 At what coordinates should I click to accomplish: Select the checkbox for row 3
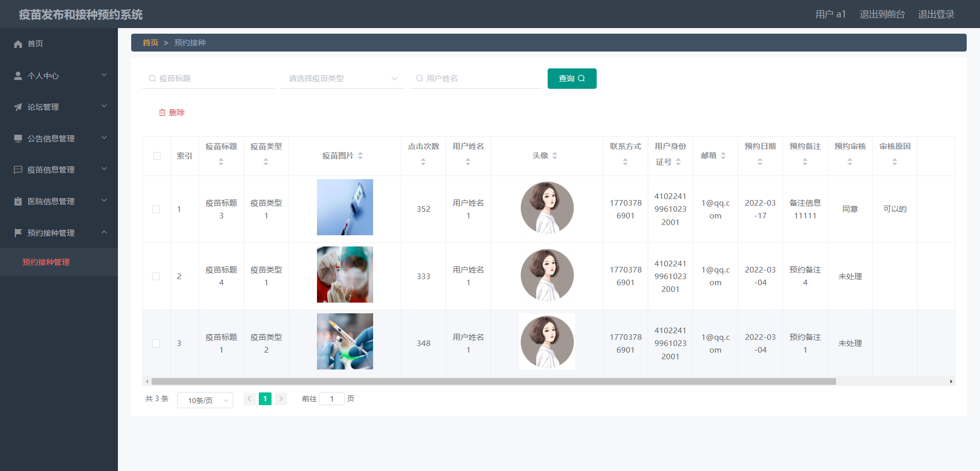[156, 343]
